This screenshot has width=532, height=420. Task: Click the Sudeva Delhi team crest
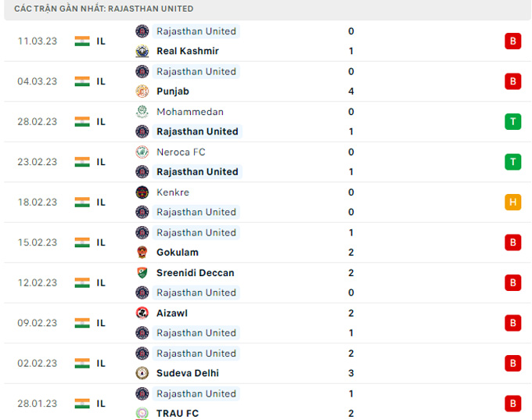(x=142, y=374)
